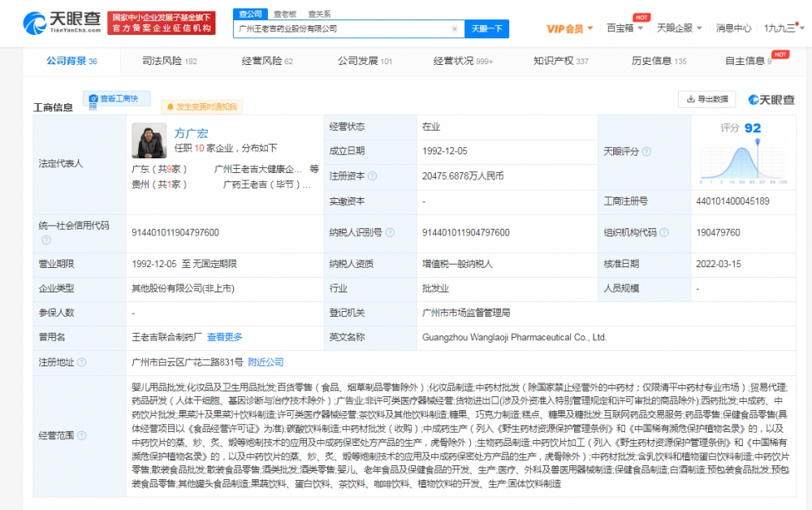Viewport: 812px width, 510px height.
Task: Click the 经营状态 value 在业
Action: (x=431, y=127)
